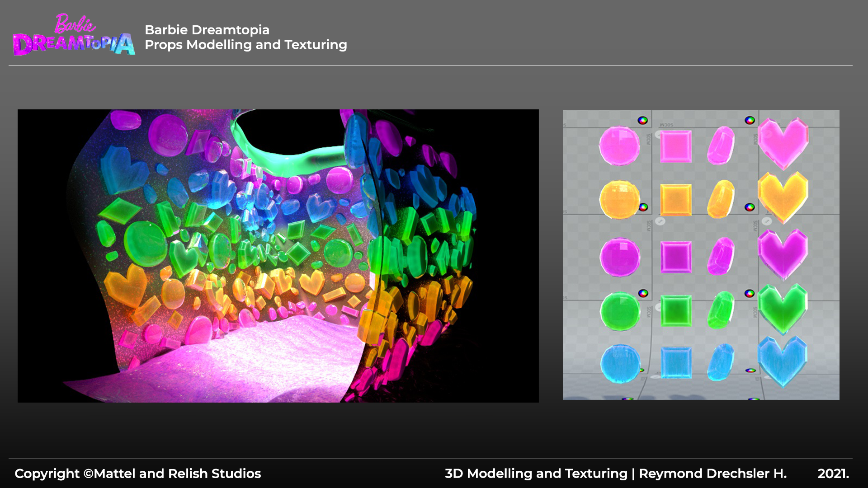
Task: Click the color wheel icon above the green round gem
Action: click(643, 293)
